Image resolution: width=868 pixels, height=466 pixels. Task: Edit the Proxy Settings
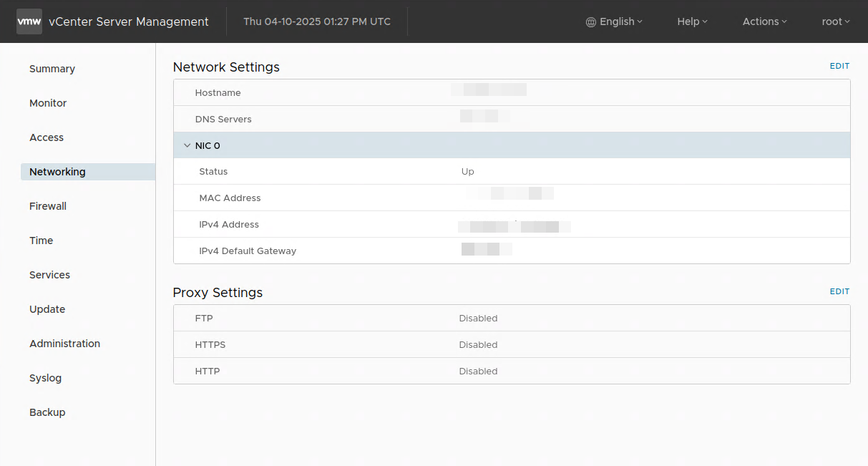coord(839,291)
